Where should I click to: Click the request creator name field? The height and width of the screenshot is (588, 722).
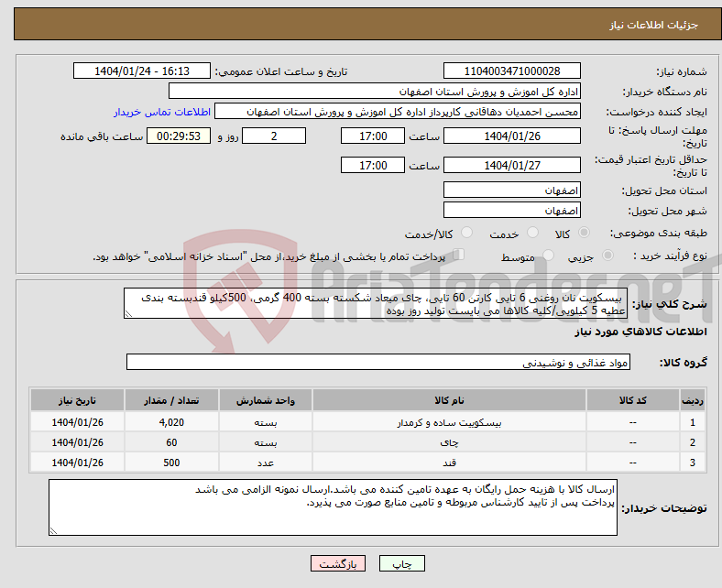398,112
